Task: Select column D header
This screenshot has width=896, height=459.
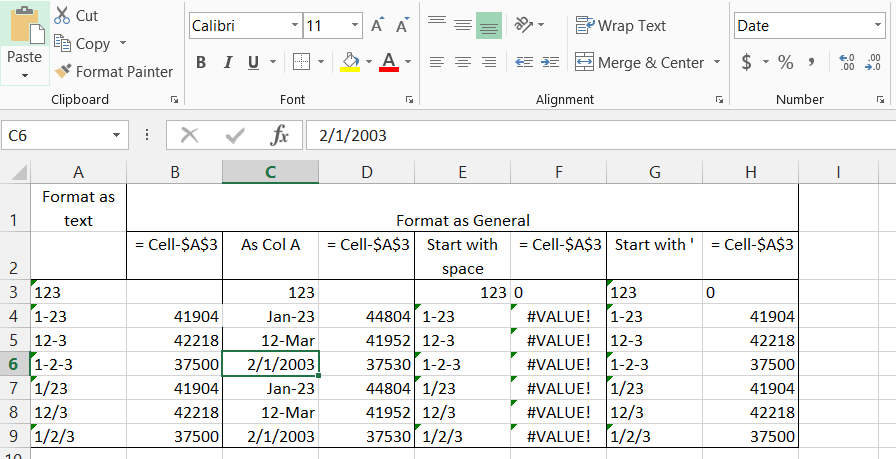Action: pyautogui.click(x=366, y=172)
